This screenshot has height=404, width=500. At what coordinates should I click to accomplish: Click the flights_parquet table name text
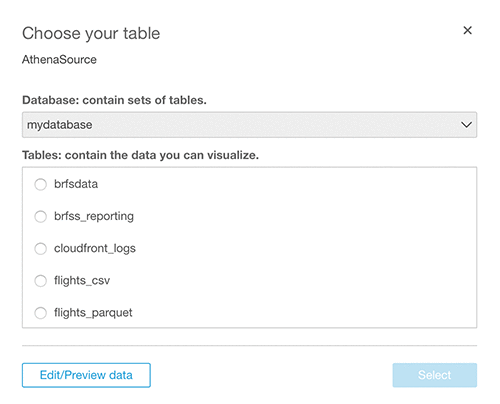coord(93,313)
